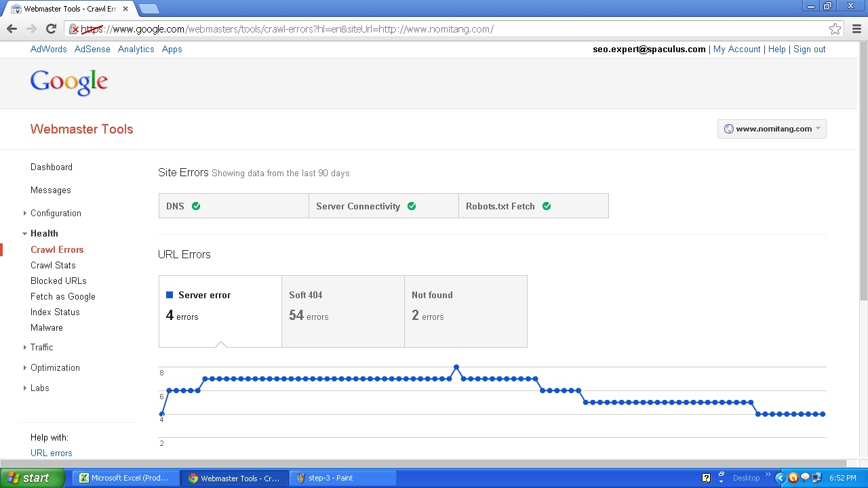Open site selector www.nomitang.com dropdown

772,129
